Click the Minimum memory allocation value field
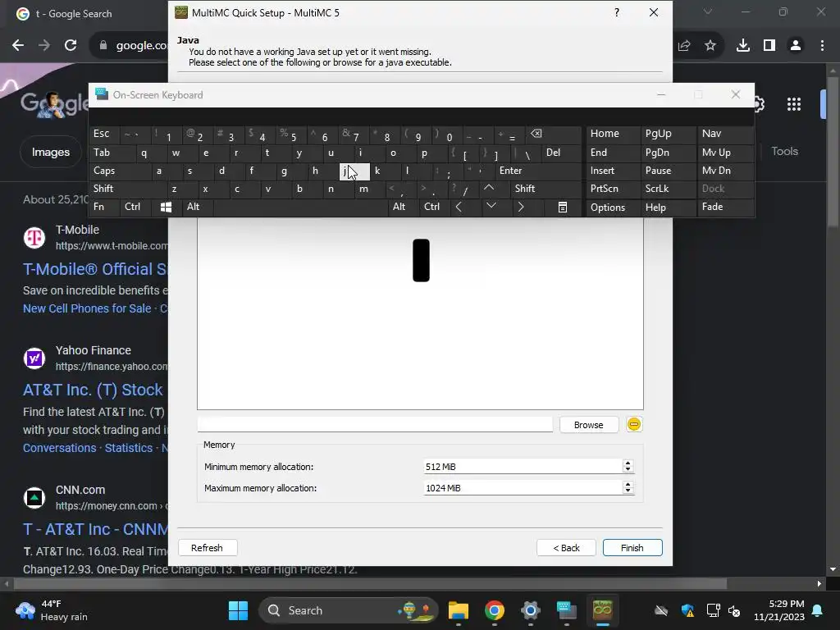Image resolution: width=840 pixels, height=630 pixels. tap(523, 467)
